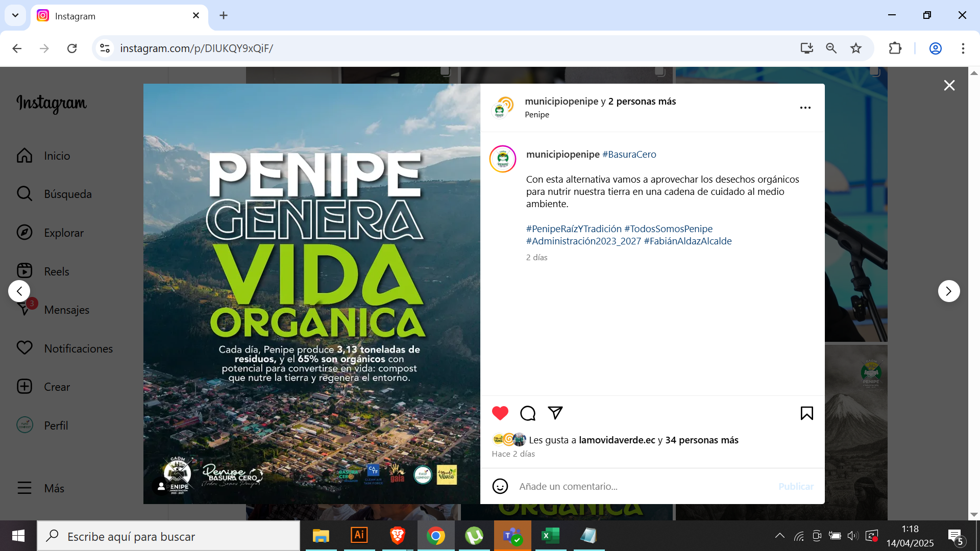The height and width of the screenshot is (551, 980).
Task: View '34 personas más' likes list
Action: pyautogui.click(x=702, y=440)
